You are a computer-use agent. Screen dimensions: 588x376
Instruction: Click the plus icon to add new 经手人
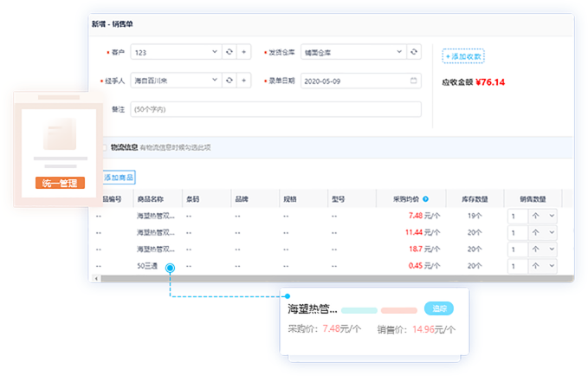pos(244,81)
